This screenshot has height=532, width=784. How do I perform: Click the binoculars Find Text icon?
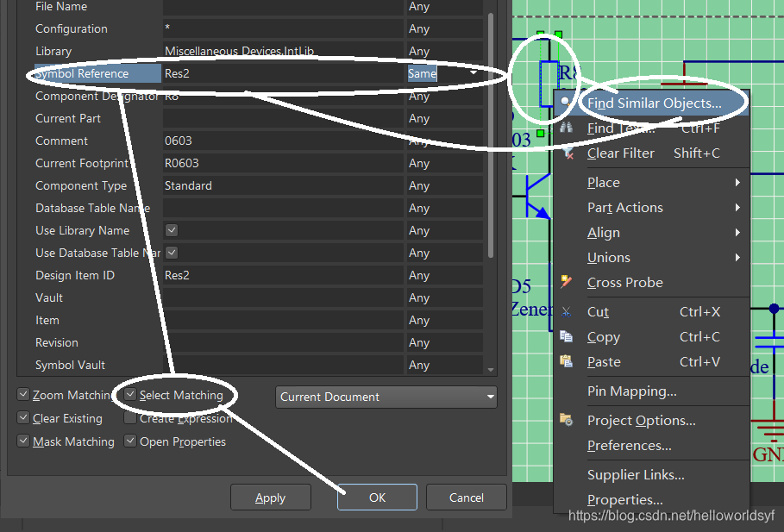point(567,128)
